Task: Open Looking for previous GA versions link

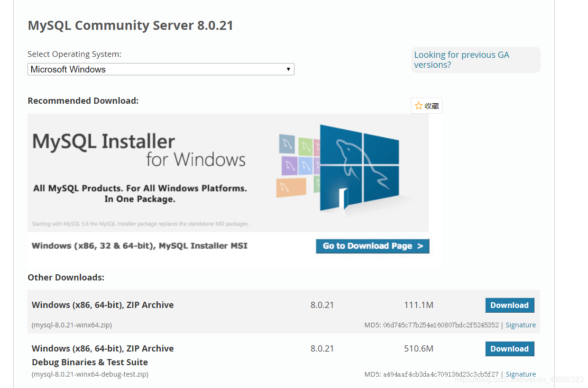Action: [461, 60]
